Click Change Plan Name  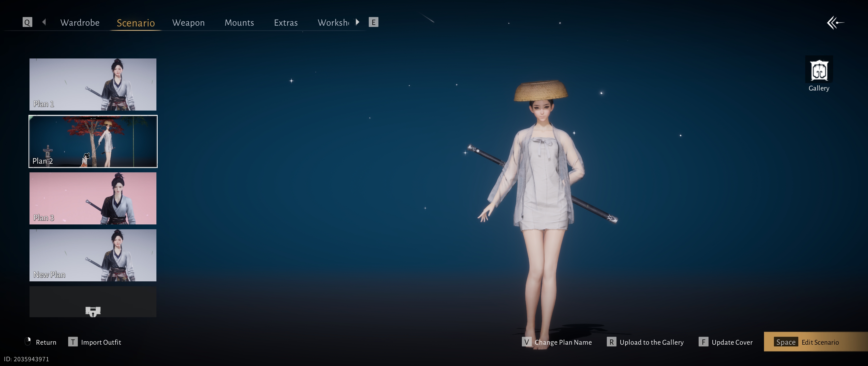coord(563,342)
